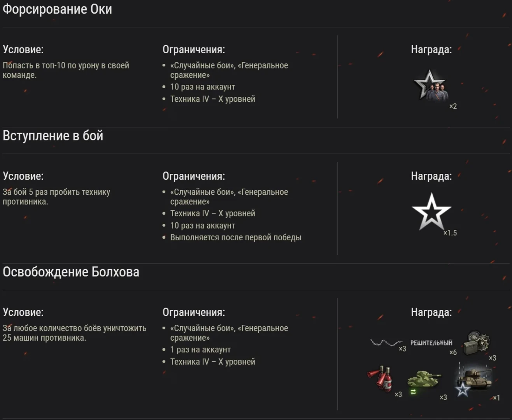This screenshot has width=512, height=420.
Task: Click the «Форсирование Оки» mission heading
Action: pos(57,9)
